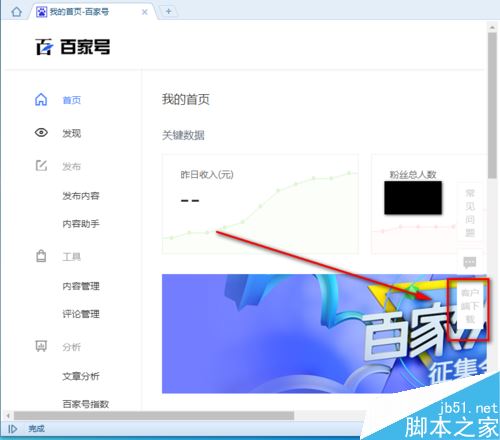
Task: Click the 发布 edit pencil icon
Action: [41, 165]
